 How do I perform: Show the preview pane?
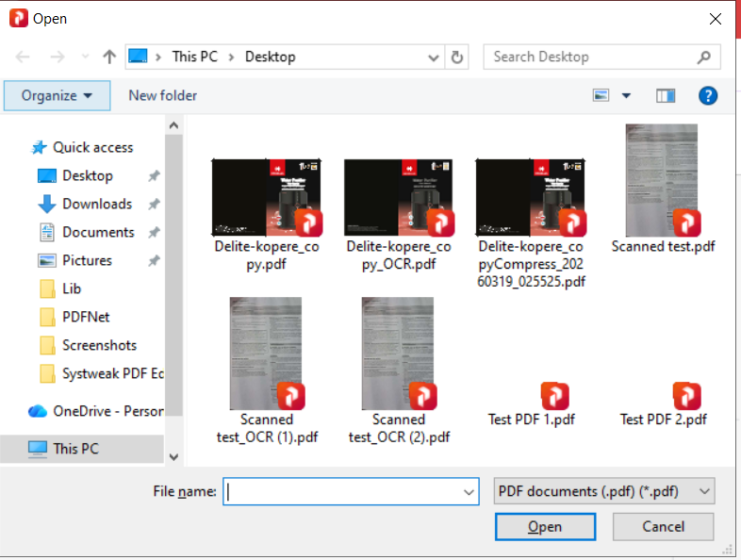click(666, 95)
